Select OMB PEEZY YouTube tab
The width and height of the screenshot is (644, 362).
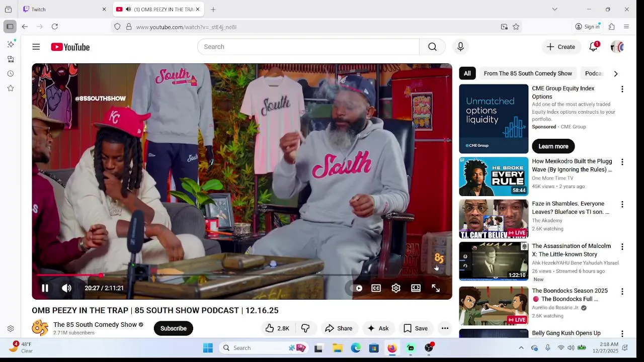point(158,9)
